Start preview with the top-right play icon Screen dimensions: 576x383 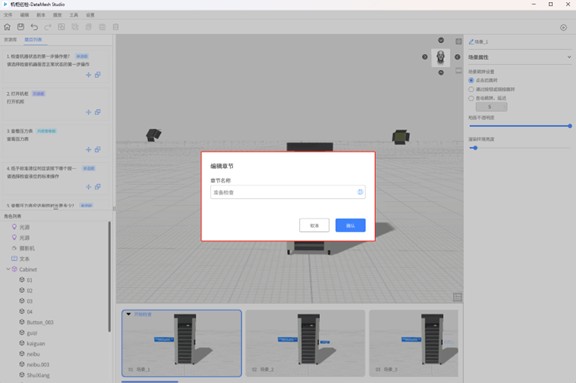coord(563,28)
